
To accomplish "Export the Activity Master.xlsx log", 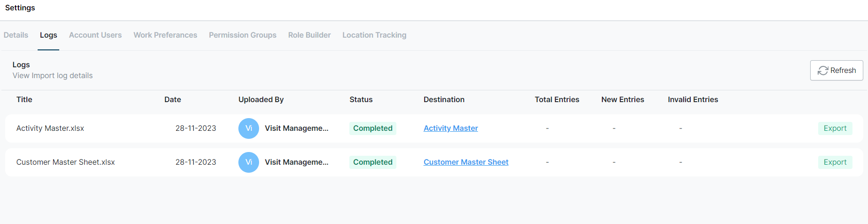I will 835,128.
